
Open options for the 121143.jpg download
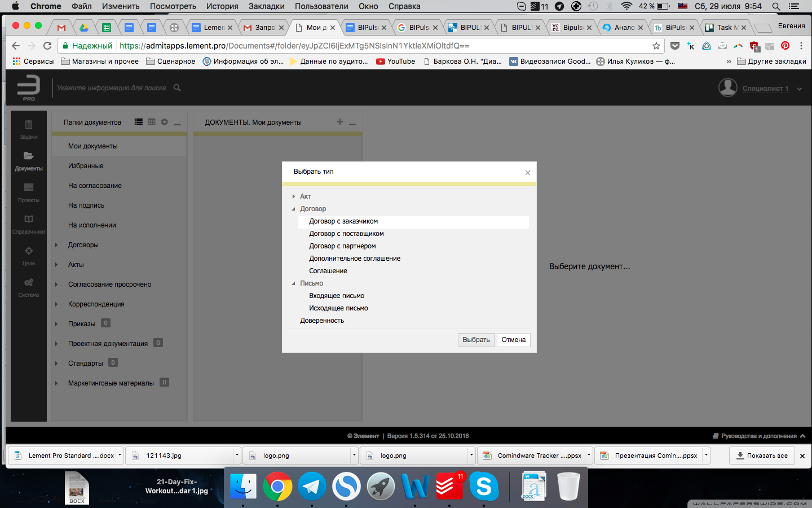pyautogui.click(x=237, y=455)
